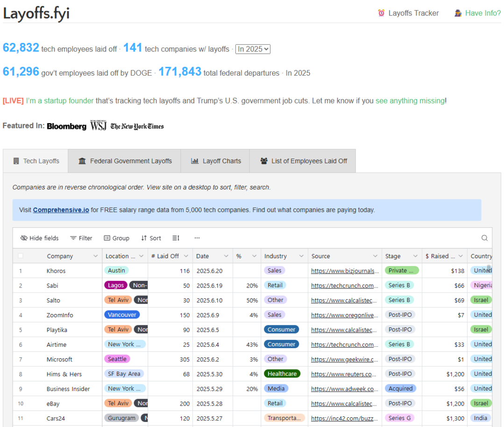This screenshot has width=504, height=427.
Task: Open List of Employees Laid Off tab
Action: click(303, 161)
